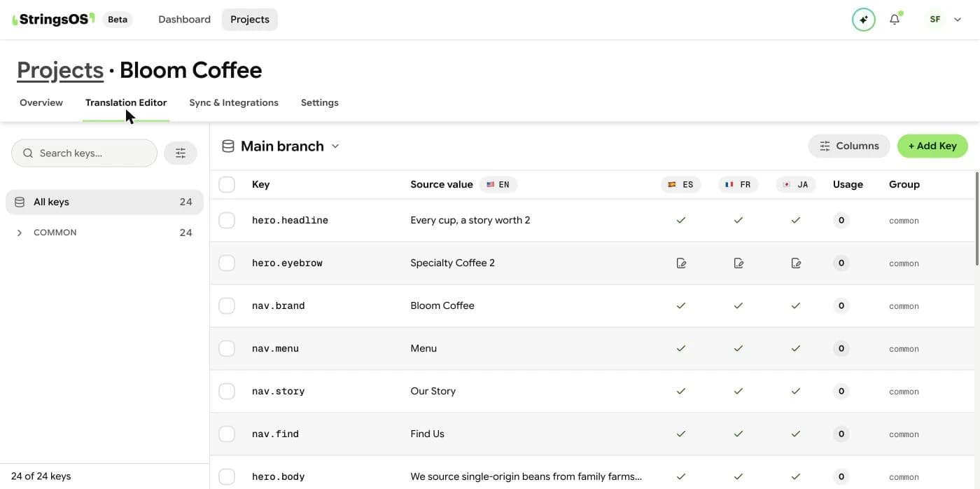Screen dimensions: 980x489
Task: Click the StringsOS logo
Action: (x=53, y=19)
